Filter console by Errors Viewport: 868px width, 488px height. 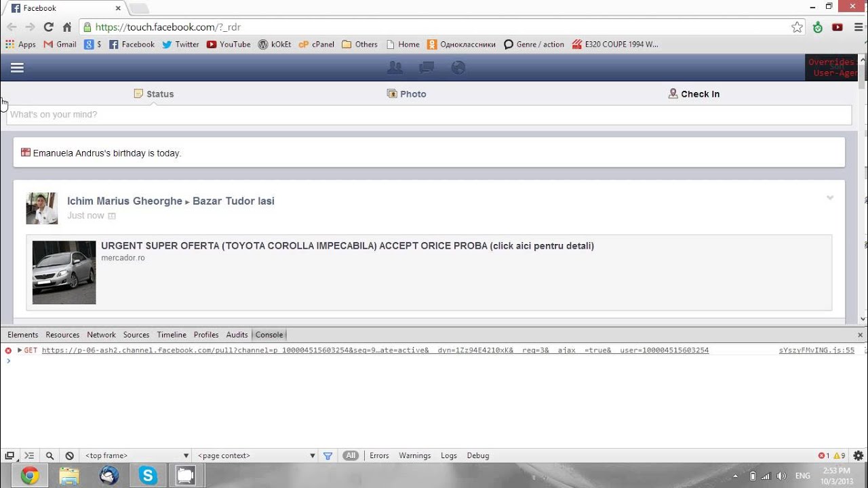379,455
